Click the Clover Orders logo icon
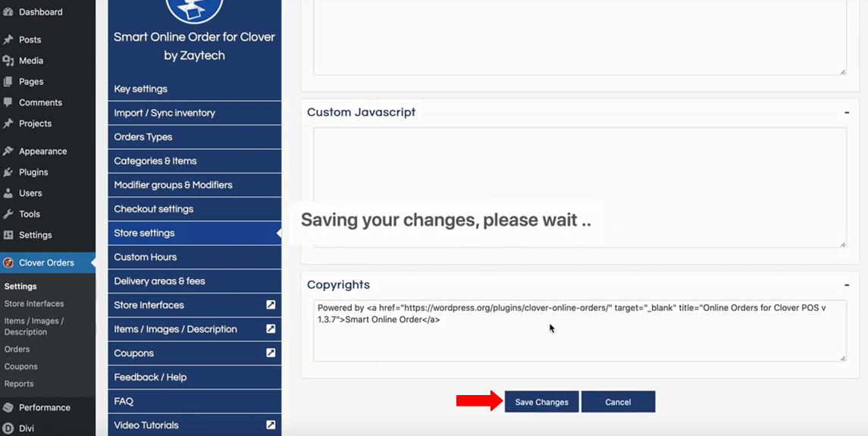 (8, 262)
